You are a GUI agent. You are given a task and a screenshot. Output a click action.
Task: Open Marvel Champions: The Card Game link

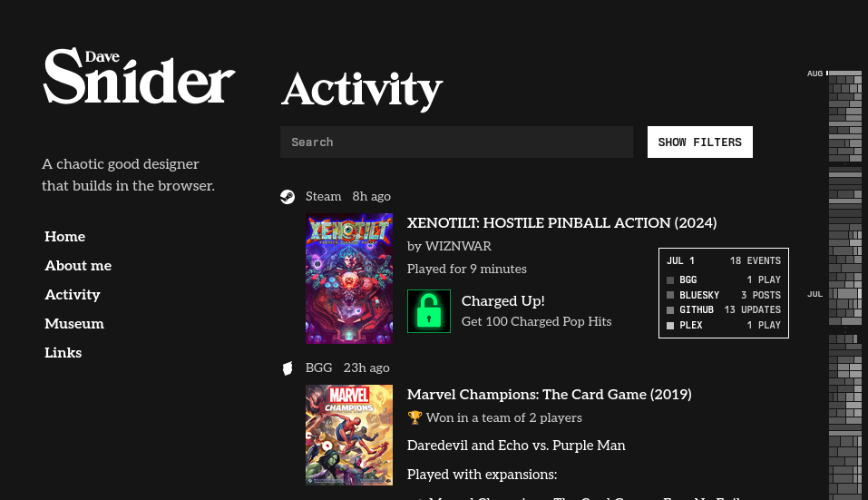point(549,394)
